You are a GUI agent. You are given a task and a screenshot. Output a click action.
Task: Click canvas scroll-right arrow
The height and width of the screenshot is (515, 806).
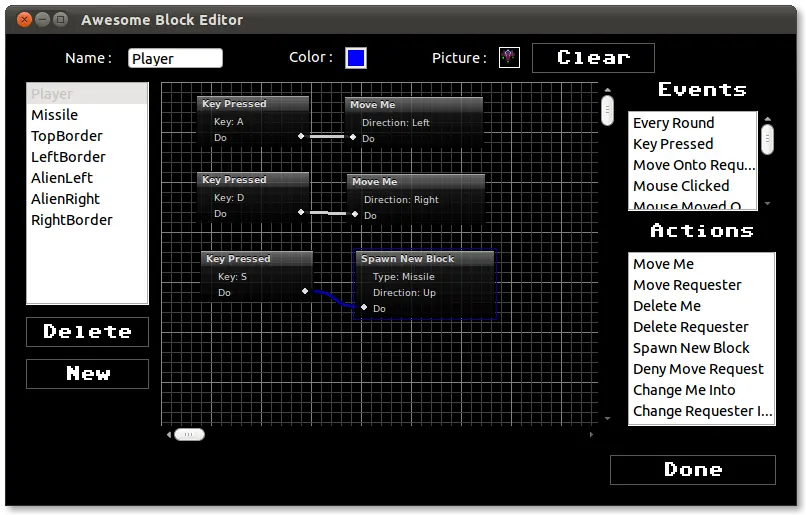coord(592,435)
